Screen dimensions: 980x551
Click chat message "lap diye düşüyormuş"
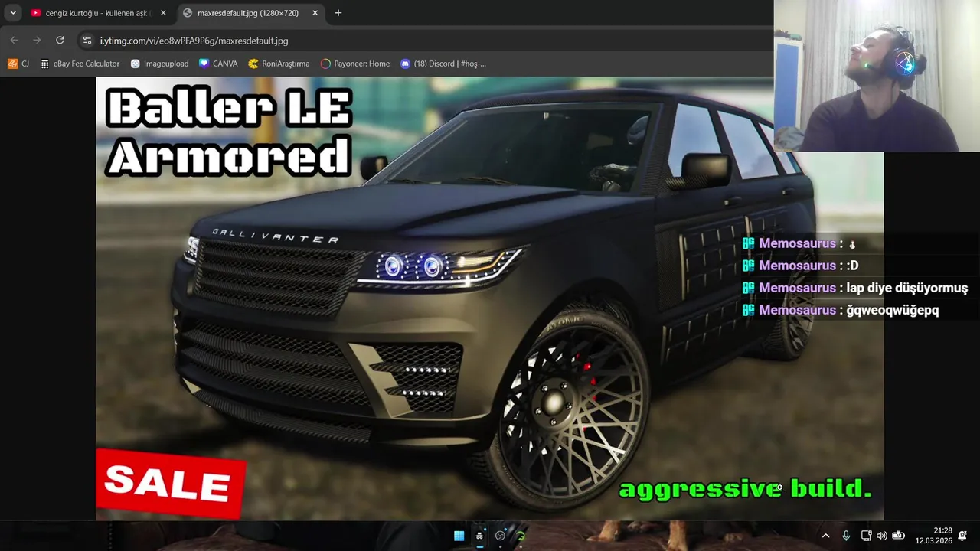[906, 289]
